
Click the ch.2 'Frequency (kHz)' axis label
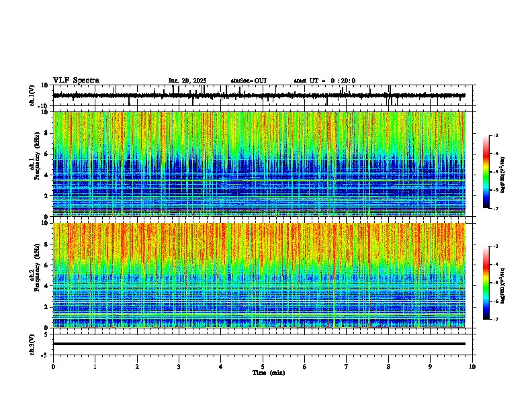coord(37,267)
